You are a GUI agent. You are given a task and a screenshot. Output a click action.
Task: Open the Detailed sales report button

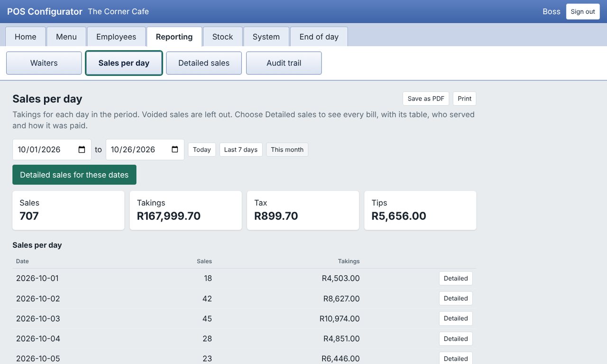(x=204, y=63)
